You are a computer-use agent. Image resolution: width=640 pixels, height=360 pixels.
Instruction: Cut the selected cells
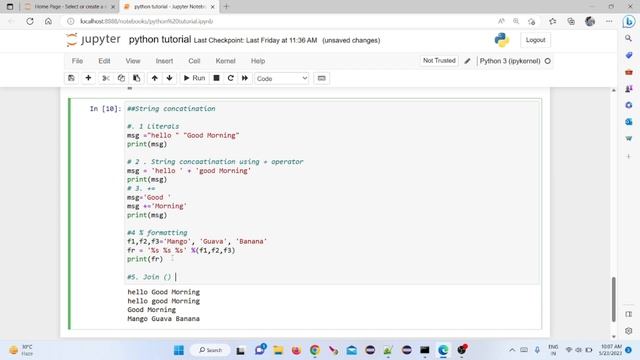pos(106,78)
